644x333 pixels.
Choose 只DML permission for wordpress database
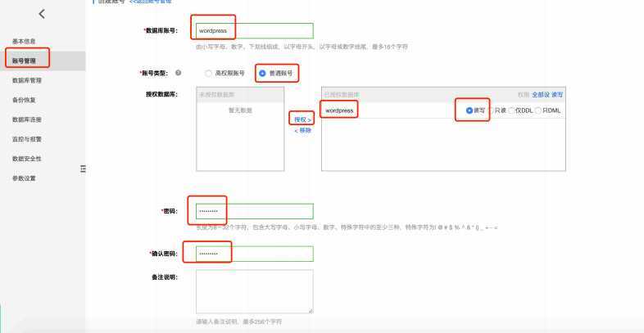[538, 110]
